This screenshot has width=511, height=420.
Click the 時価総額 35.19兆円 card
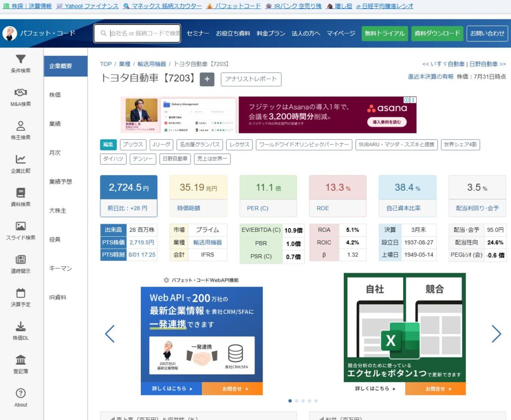pyautogui.click(x=199, y=196)
